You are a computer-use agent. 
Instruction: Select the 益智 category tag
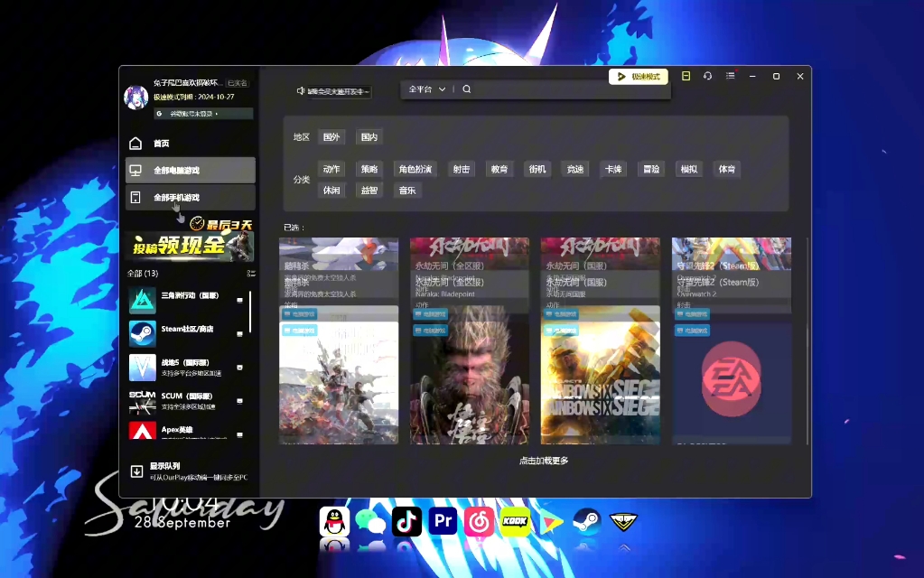[x=369, y=191]
